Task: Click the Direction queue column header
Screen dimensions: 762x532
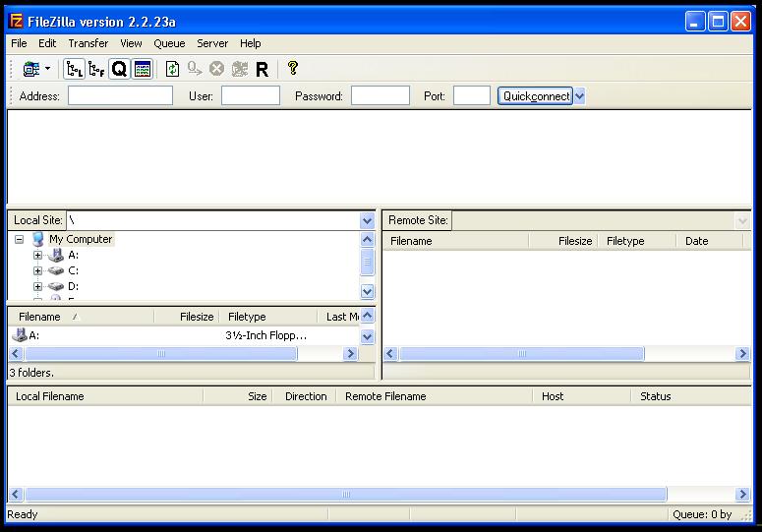Action: click(x=305, y=396)
